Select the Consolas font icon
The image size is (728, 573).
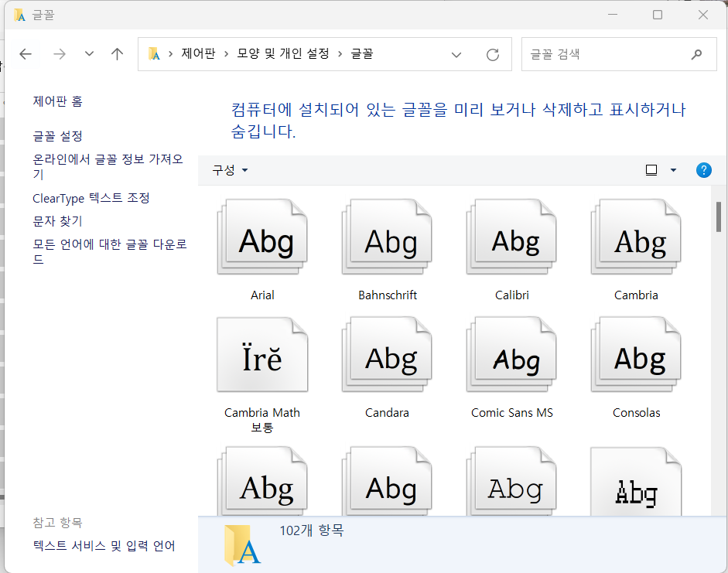click(x=636, y=354)
